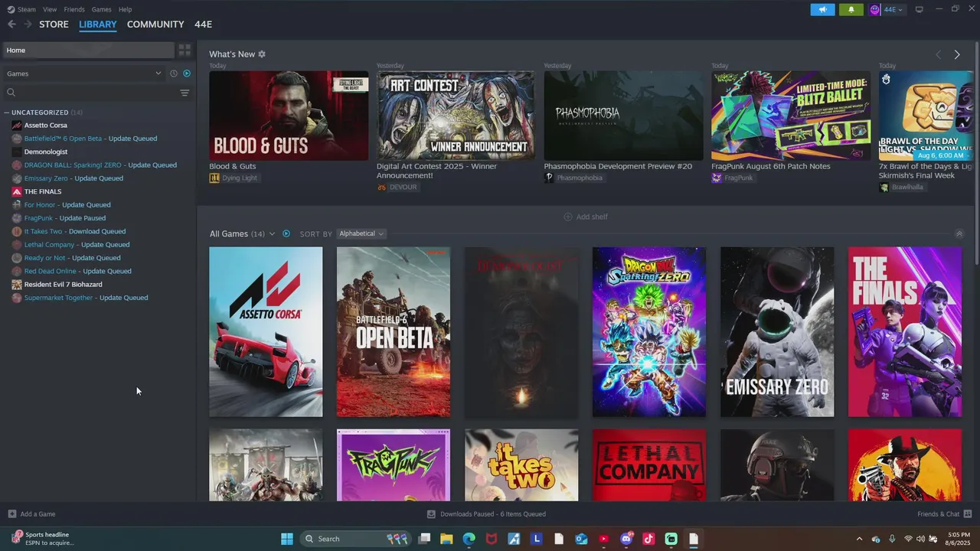
Task: Open Emissary Zero game cover
Action: click(x=777, y=332)
